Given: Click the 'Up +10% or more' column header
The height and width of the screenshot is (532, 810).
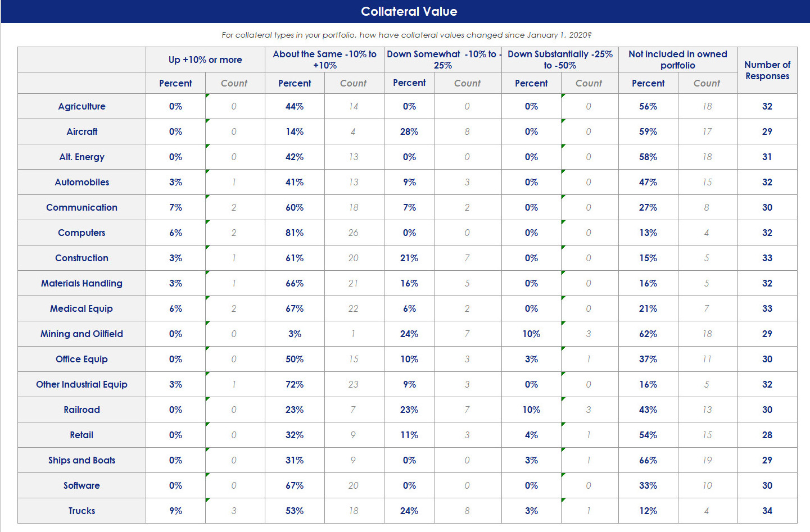Looking at the screenshot, I should click(205, 60).
